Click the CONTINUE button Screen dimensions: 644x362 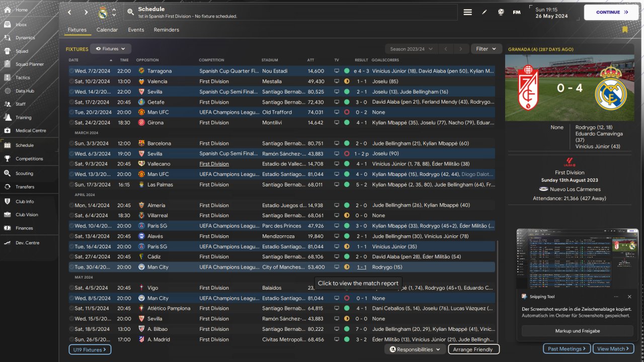click(611, 12)
